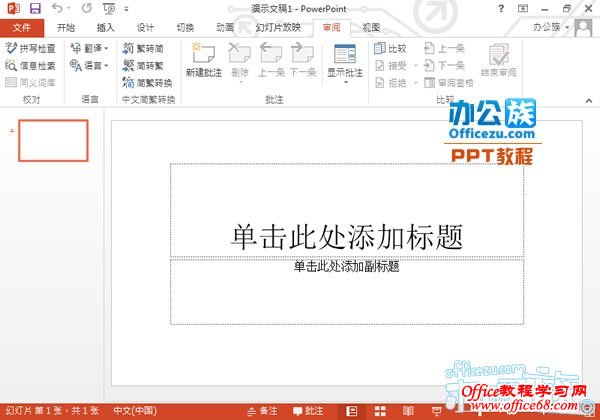
Task: Select the 审阅 tab
Action: [331, 28]
